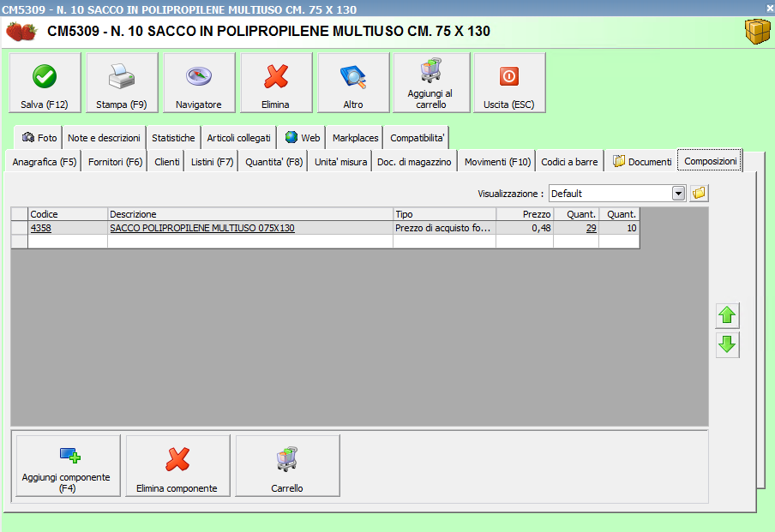The width and height of the screenshot is (775, 532).
Task: Click the strawberry icon in the header
Action: [x=21, y=31]
